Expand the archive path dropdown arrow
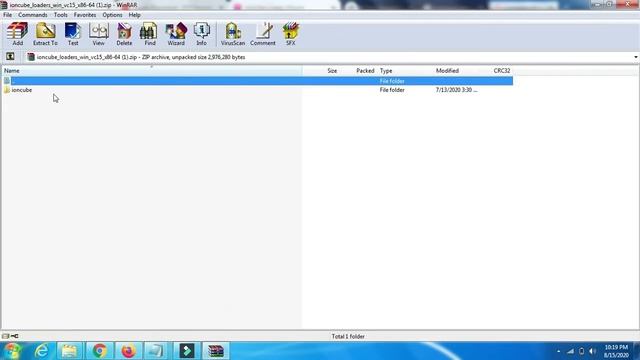 tap(636, 57)
